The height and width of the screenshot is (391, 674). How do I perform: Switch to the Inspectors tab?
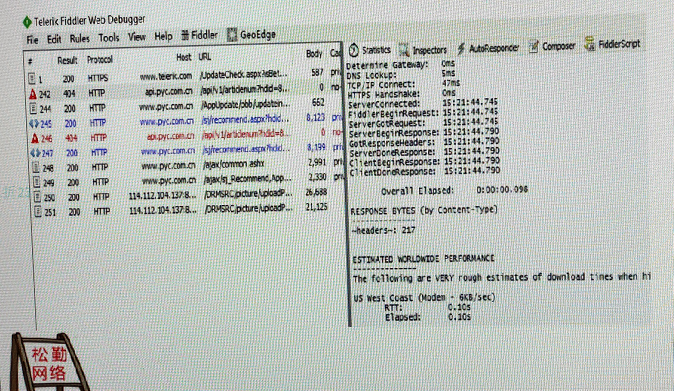(x=423, y=50)
